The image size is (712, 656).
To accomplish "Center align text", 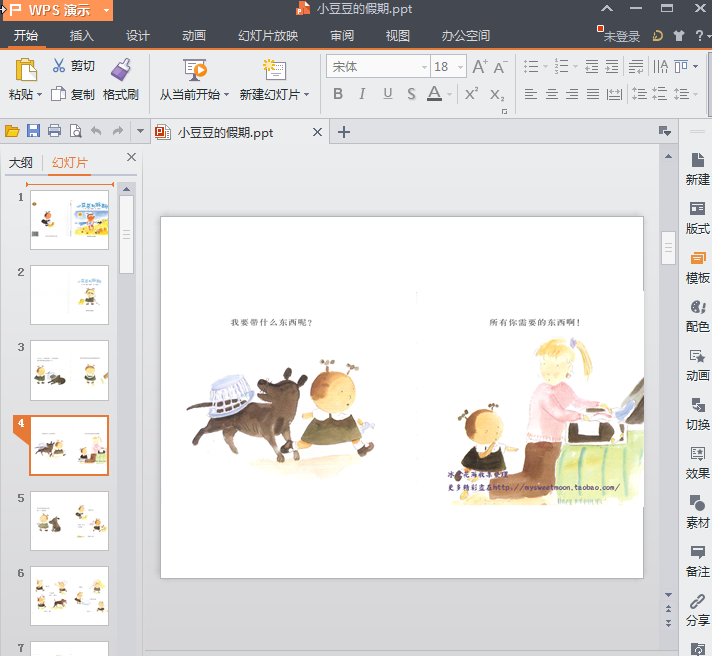I will click(x=552, y=94).
